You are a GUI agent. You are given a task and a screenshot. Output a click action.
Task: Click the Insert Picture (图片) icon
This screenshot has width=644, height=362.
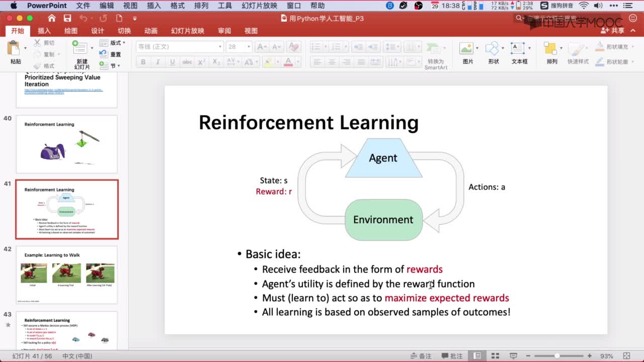point(466,49)
